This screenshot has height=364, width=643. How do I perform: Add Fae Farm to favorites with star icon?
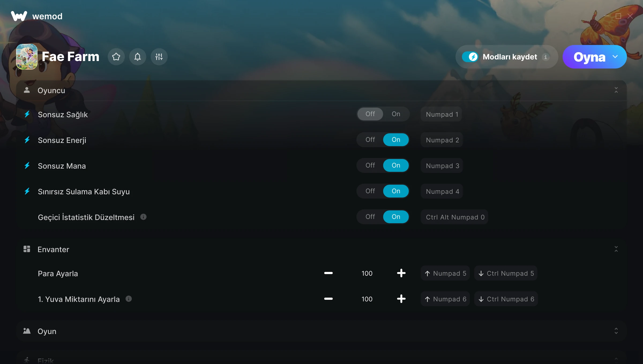click(116, 57)
